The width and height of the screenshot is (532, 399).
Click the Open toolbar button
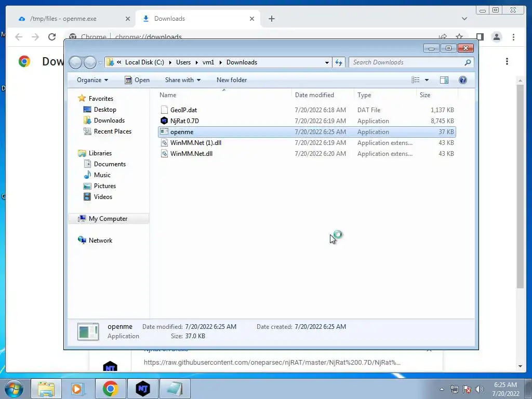pos(137,79)
